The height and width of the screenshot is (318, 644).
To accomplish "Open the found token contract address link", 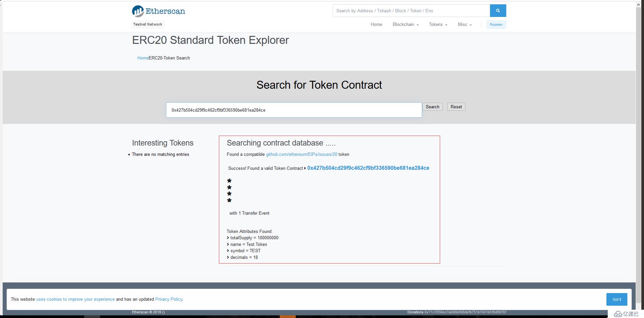I will tap(368, 168).
